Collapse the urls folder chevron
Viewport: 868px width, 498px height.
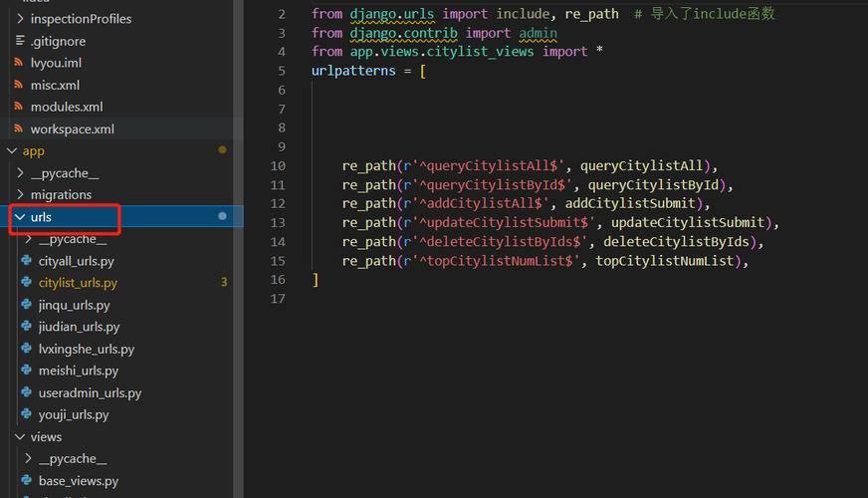click(x=20, y=217)
